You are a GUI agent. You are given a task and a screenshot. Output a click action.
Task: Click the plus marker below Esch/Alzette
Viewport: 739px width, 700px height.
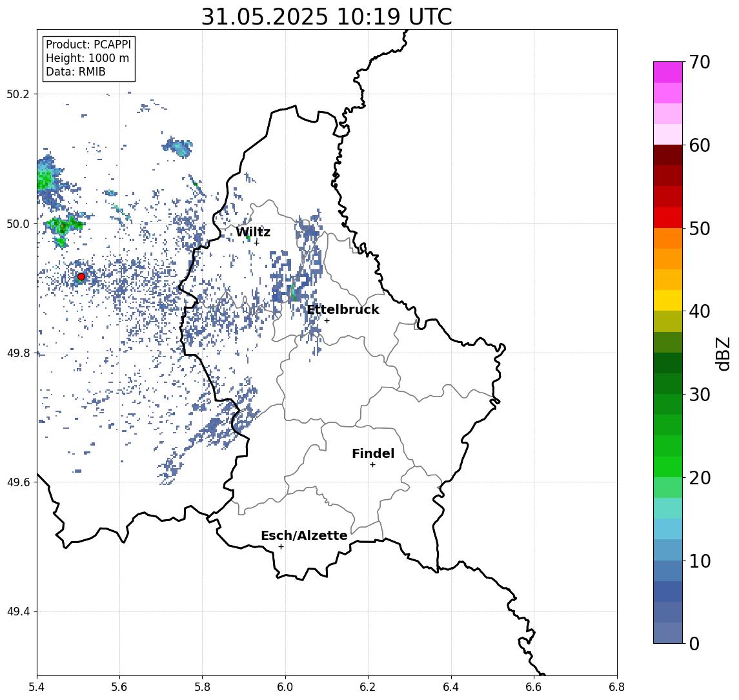pyautogui.click(x=281, y=547)
